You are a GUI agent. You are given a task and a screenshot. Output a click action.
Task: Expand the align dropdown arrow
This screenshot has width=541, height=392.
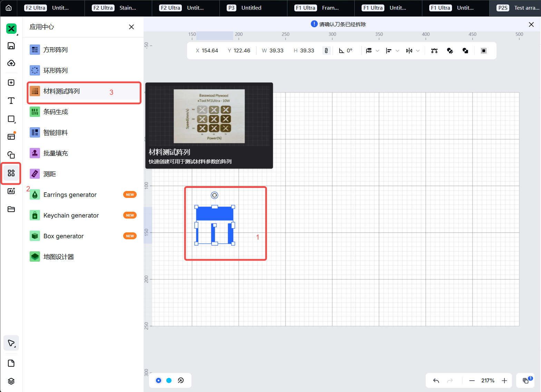397,51
